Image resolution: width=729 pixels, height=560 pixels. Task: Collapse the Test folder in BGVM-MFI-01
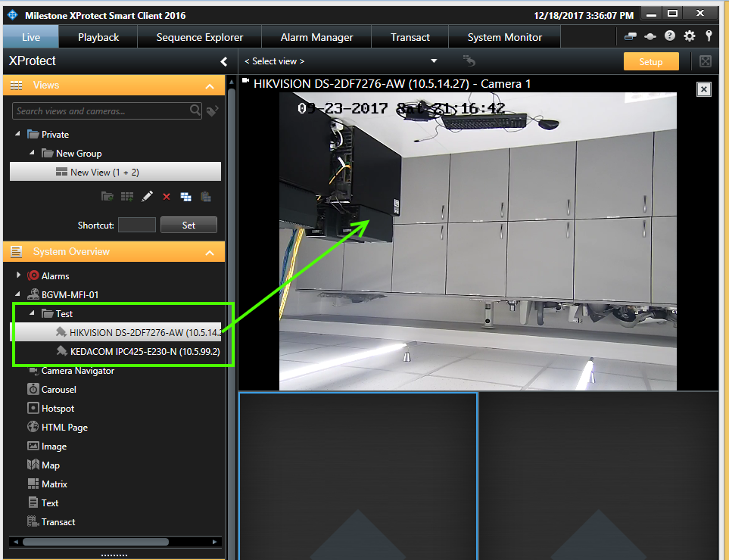pyautogui.click(x=31, y=313)
